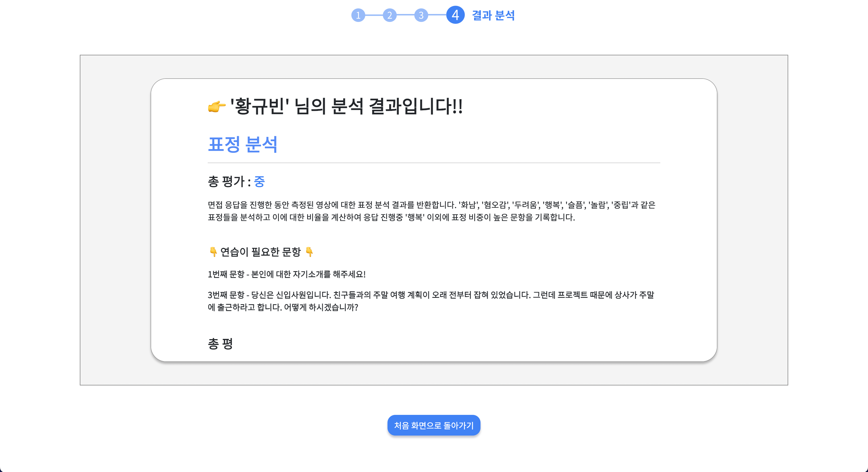Click the left down-pointing hand emoji
Viewport: 868px width, 472px height.
coord(213,252)
